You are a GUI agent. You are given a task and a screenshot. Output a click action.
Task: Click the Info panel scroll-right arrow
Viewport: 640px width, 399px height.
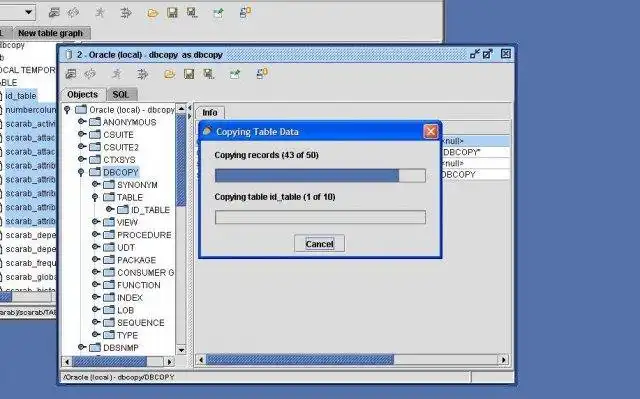coord(504,360)
